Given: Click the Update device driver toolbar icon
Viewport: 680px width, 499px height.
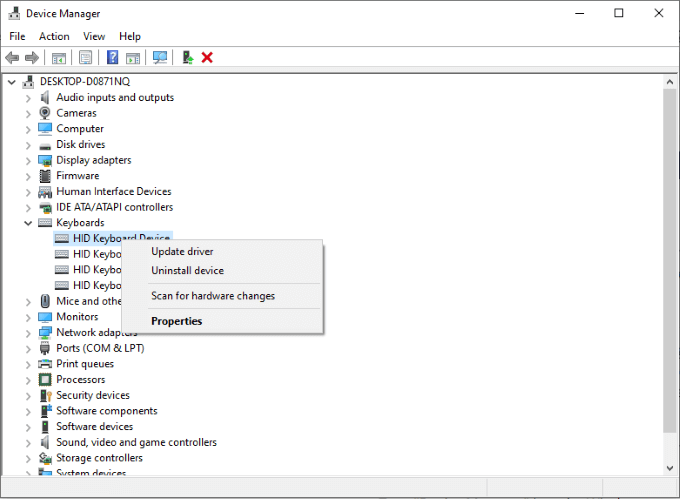Looking at the screenshot, I should [x=187, y=58].
